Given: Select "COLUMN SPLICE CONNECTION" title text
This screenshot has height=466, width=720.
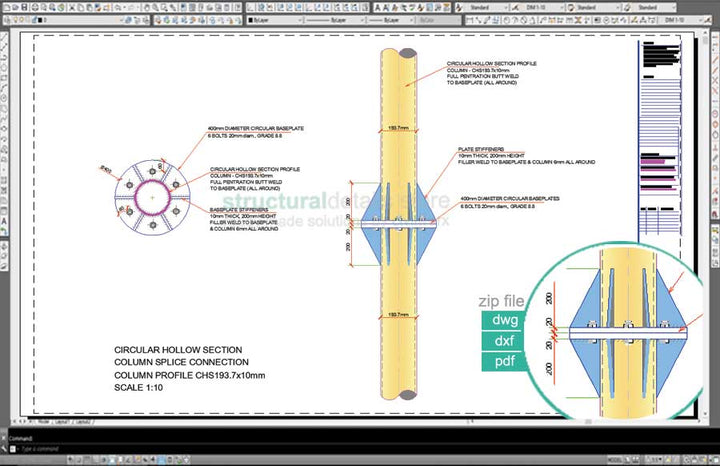Looking at the screenshot, I should (181, 362).
